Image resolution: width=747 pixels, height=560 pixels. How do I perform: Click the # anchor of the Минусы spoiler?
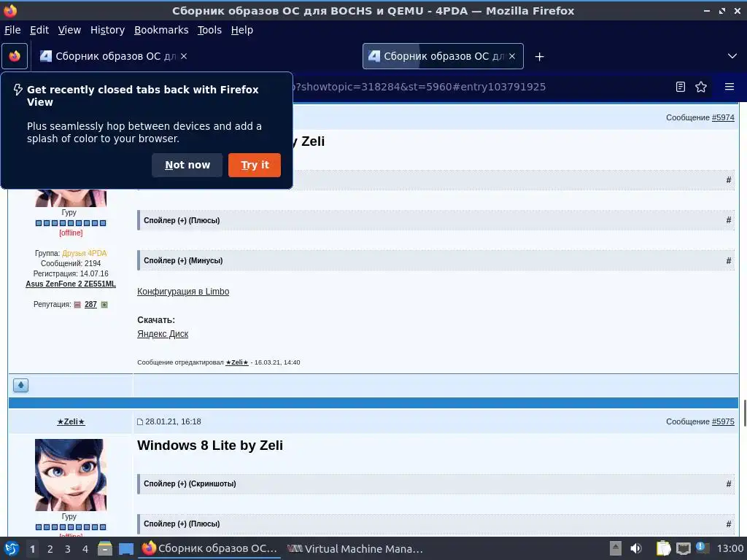click(x=729, y=261)
